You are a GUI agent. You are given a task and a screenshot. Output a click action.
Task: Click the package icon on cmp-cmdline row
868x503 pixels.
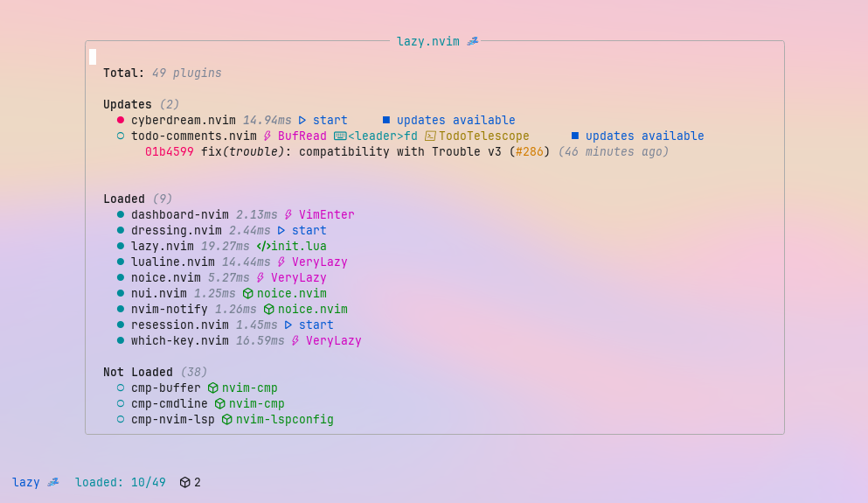(220, 404)
